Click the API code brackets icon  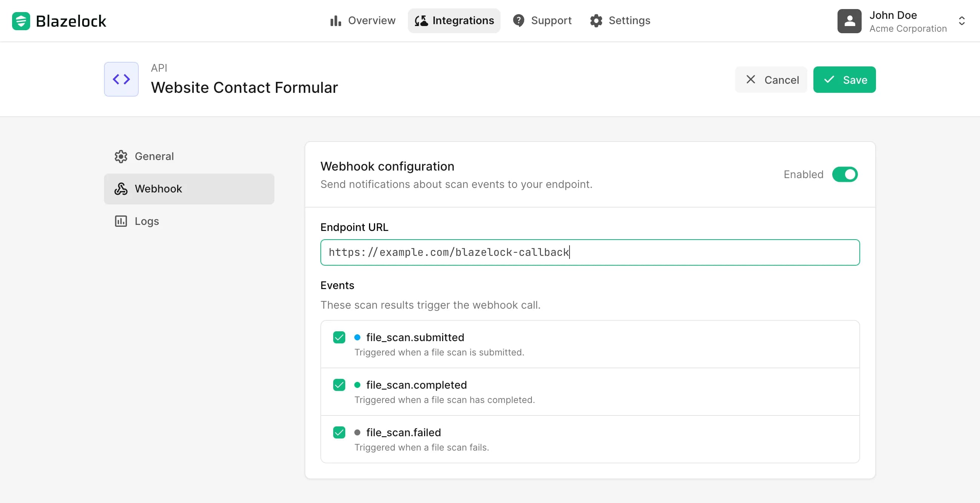click(x=121, y=79)
